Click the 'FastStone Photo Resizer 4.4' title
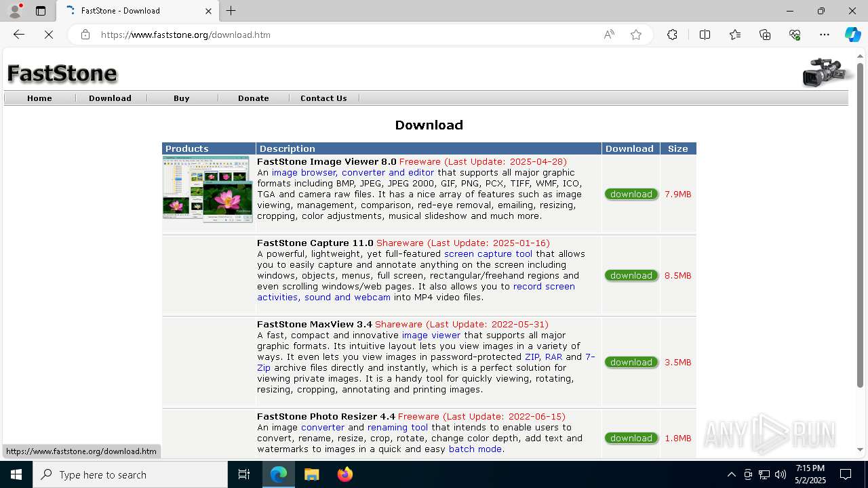The image size is (868, 488). point(326,417)
